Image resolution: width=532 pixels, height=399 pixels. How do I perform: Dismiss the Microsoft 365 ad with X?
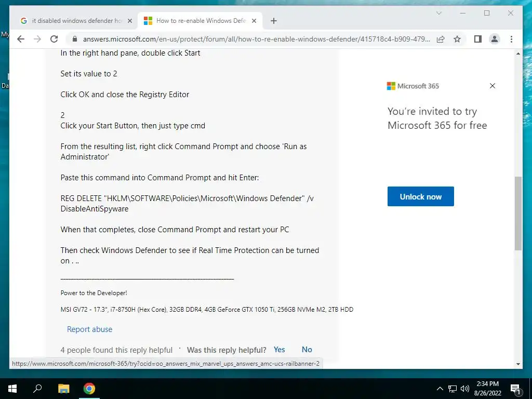pos(493,86)
